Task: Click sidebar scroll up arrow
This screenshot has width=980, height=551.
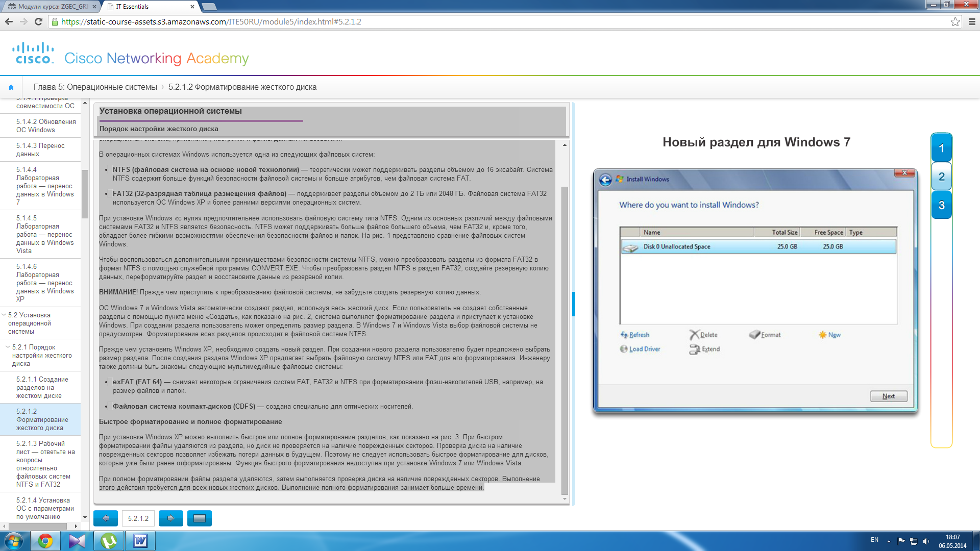Action: pos(85,103)
